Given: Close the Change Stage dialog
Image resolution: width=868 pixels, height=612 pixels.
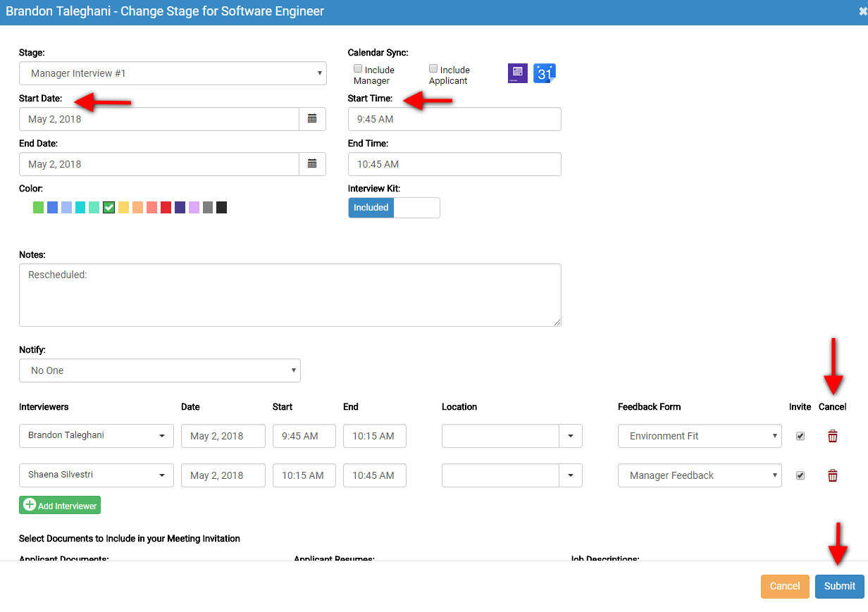Looking at the screenshot, I should [x=862, y=12].
